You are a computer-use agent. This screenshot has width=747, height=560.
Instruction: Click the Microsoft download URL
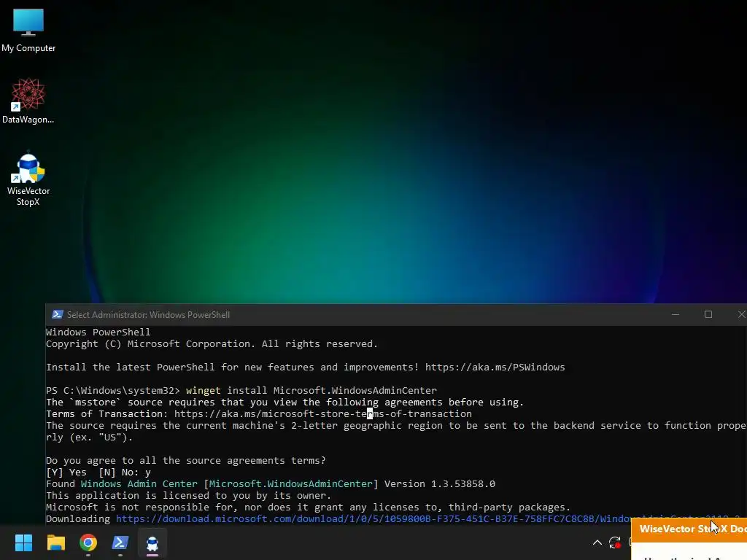coord(373,518)
